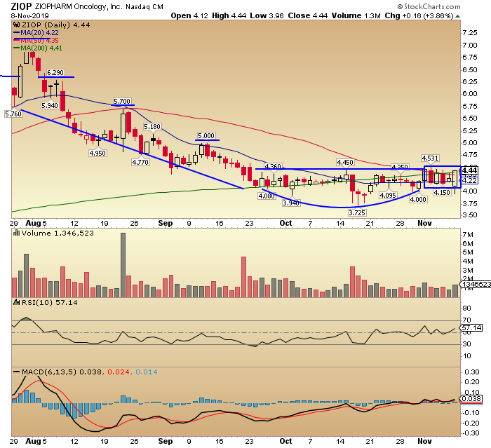Click the Chg +0.16 (+3.86%) value

tap(419, 15)
